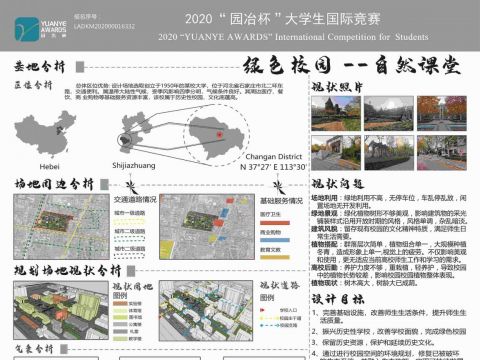The image size is (480, 360).
Task: Click the blue 商业购物 legend bar
Action: (x=275, y=240)
